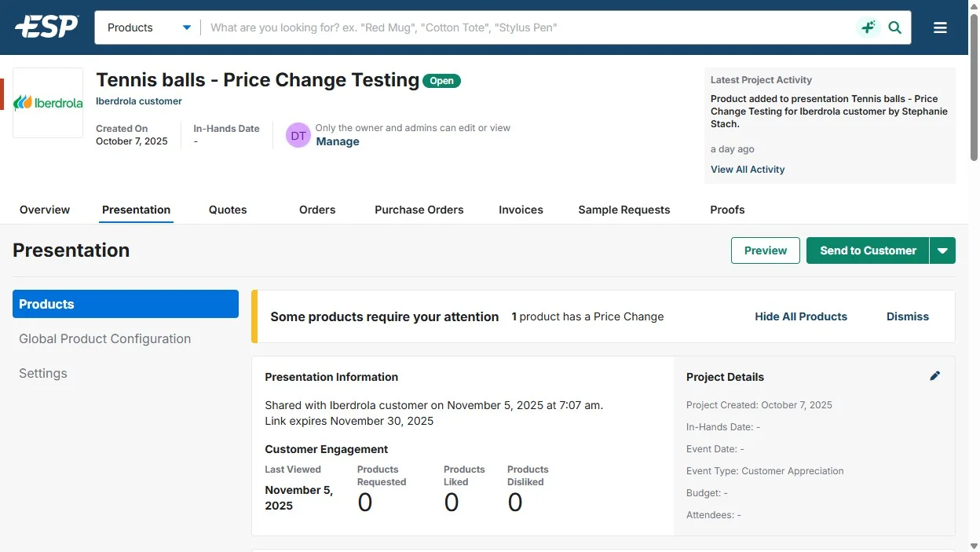The width and height of the screenshot is (980, 552).
Task: Dismiss the price change alert
Action: coord(907,316)
